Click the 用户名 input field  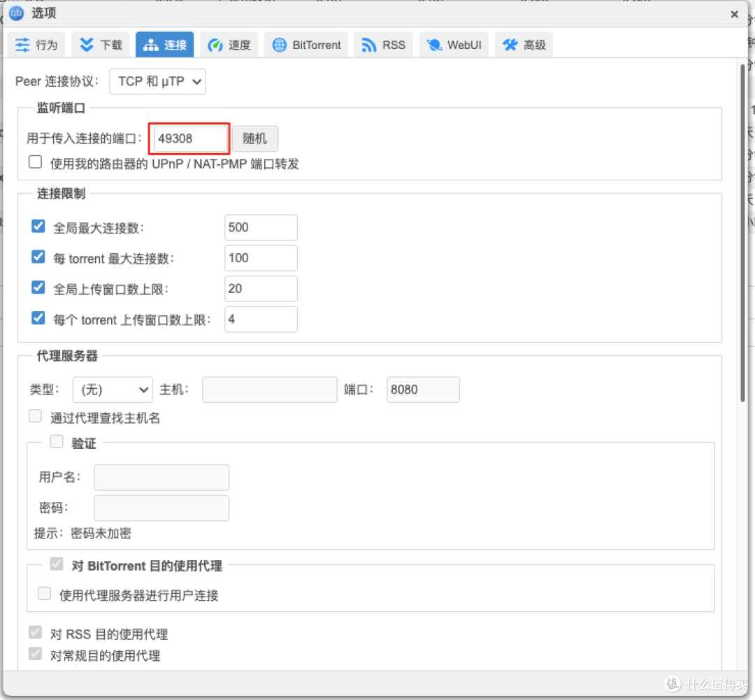point(161,478)
